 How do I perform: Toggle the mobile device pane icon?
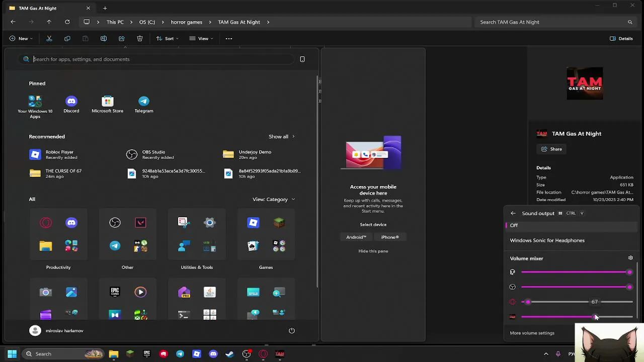click(x=302, y=59)
